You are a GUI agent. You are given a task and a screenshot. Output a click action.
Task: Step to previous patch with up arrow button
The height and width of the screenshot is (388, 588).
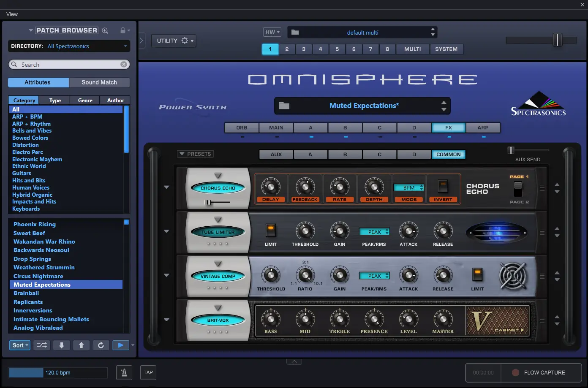point(81,345)
